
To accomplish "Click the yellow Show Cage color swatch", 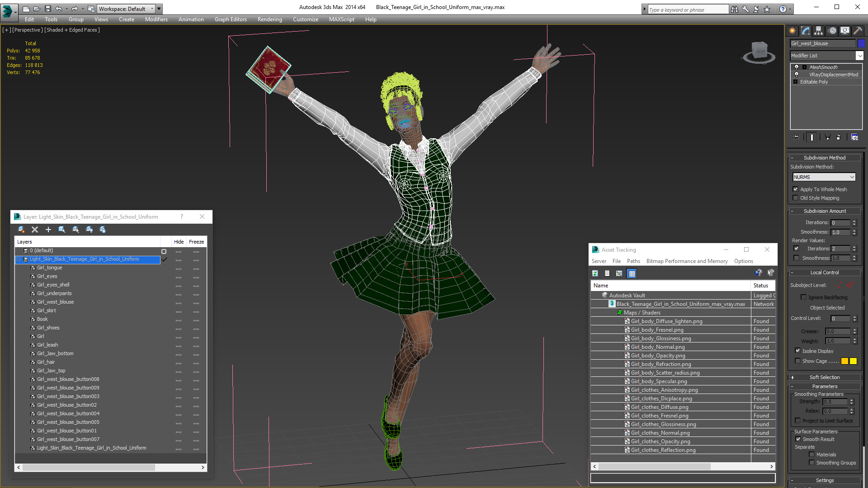I will pyautogui.click(x=853, y=361).
